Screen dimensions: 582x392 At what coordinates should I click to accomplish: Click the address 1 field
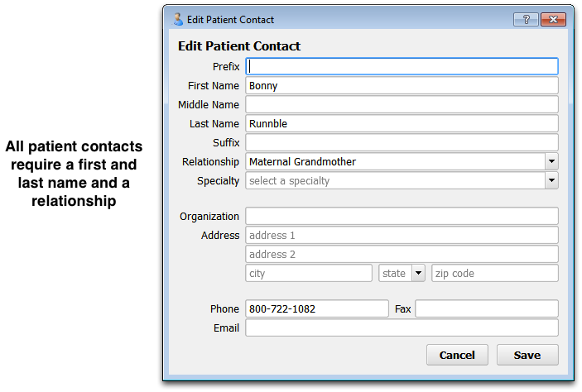point(402,235)
